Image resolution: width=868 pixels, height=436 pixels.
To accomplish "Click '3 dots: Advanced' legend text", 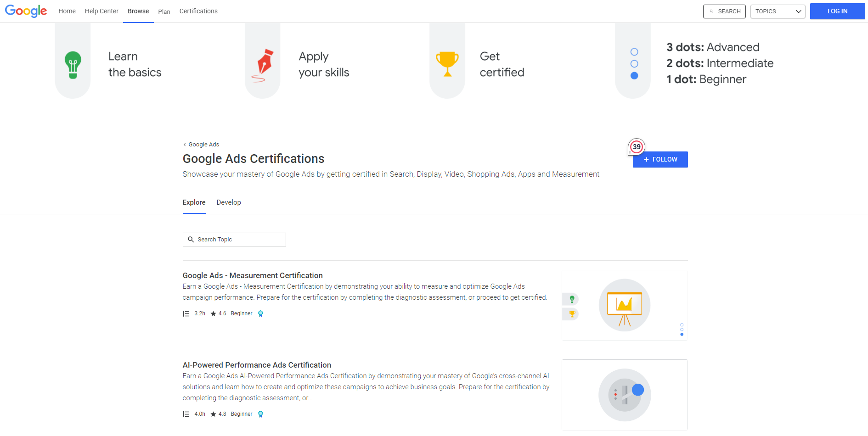I will pyautogui.click(x=713, y=47).
